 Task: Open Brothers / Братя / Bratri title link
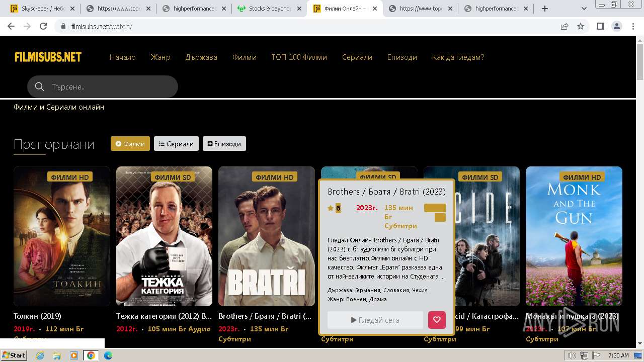coord(265,316)
